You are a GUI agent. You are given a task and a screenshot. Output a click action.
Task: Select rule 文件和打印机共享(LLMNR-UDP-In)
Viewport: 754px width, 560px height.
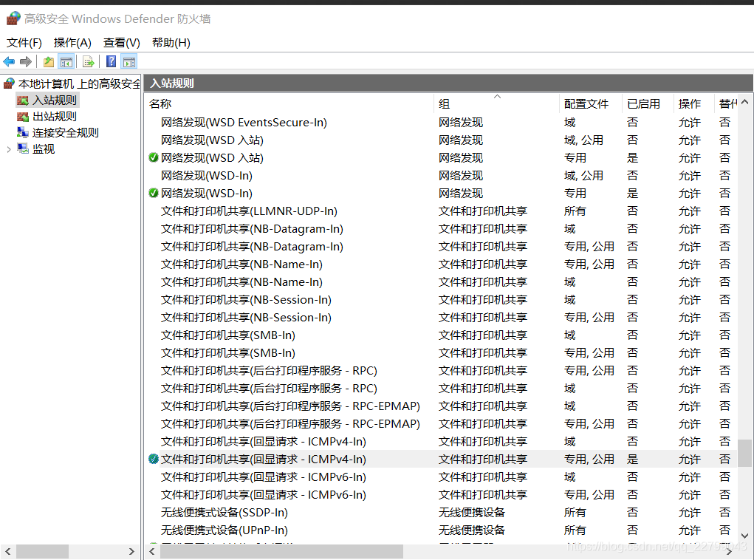[x=249, y=211]
